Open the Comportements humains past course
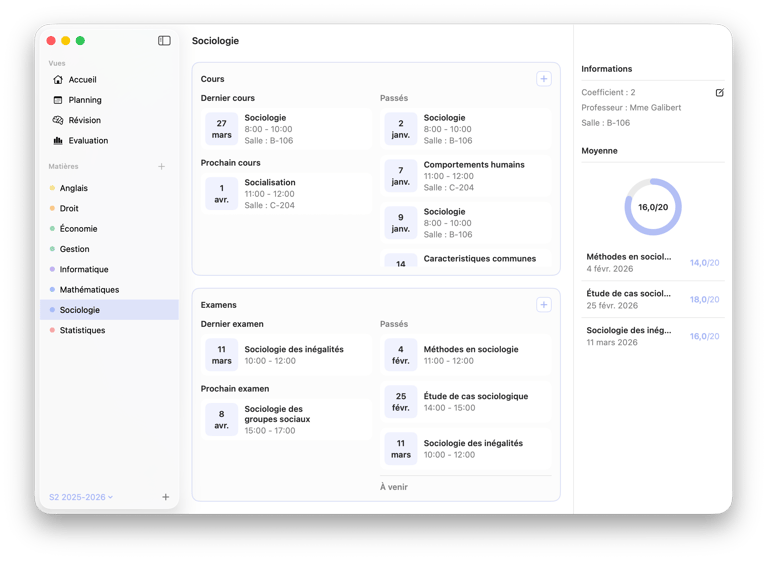This screenshot has width=768, height=561. pyautogui.click(x=466, y=175)
